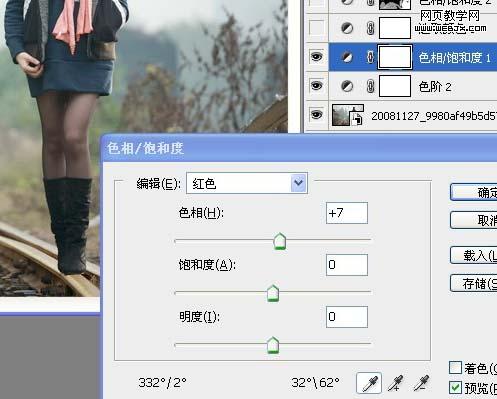This screenshot has height=399, width=497.
Task: Show the hidden layer above 色相/饱和度 1
Action: (x=316, y=28)
